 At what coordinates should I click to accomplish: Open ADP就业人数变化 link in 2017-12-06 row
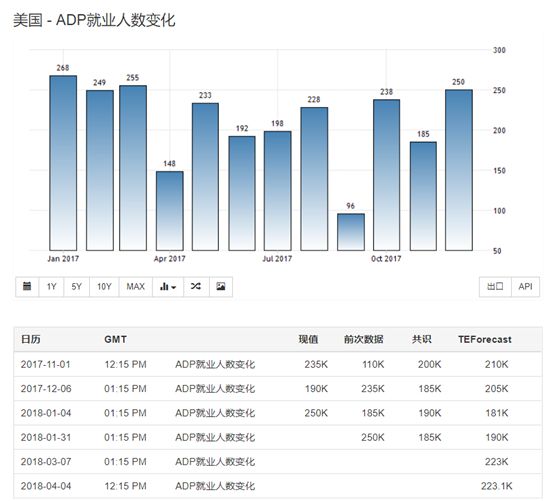click(x=215, y=389)
